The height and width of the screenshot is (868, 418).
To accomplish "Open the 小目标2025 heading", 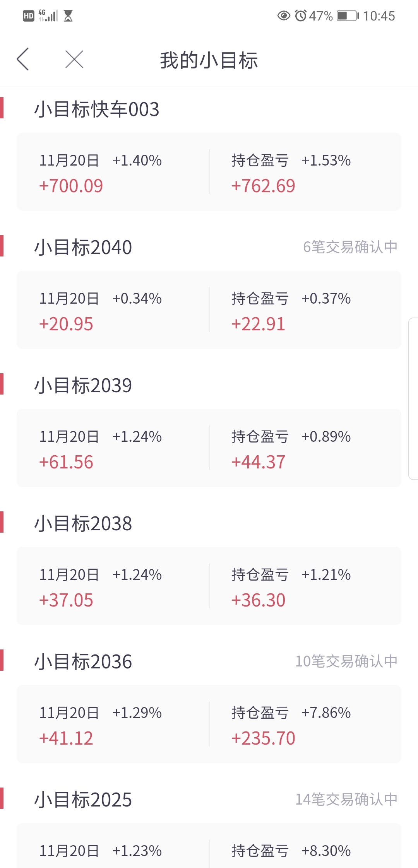I will pyautogui.click(x=83, y=800).
